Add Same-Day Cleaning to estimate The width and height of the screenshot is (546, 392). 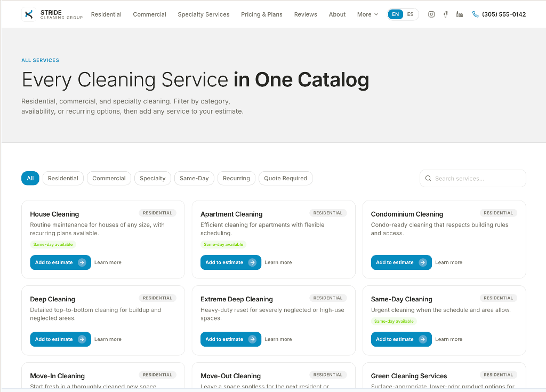point(401,339)
